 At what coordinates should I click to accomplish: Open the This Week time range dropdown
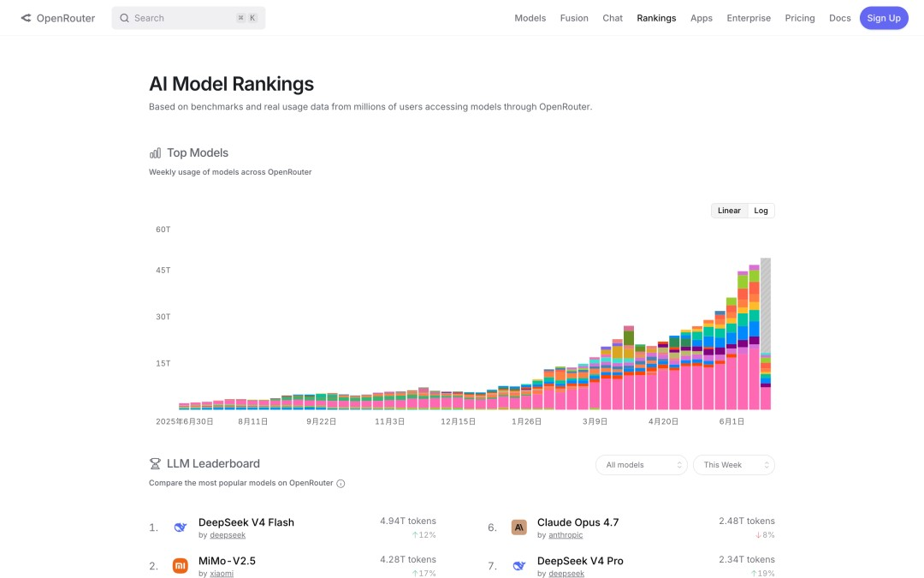pos(734,465)
